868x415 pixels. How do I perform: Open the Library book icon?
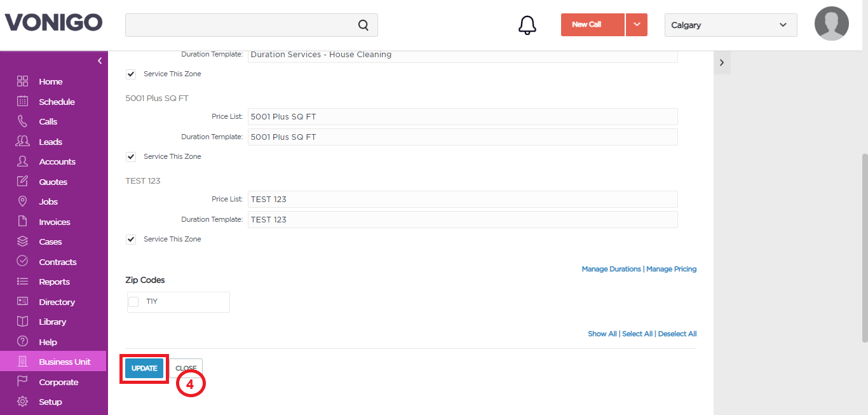23,322
